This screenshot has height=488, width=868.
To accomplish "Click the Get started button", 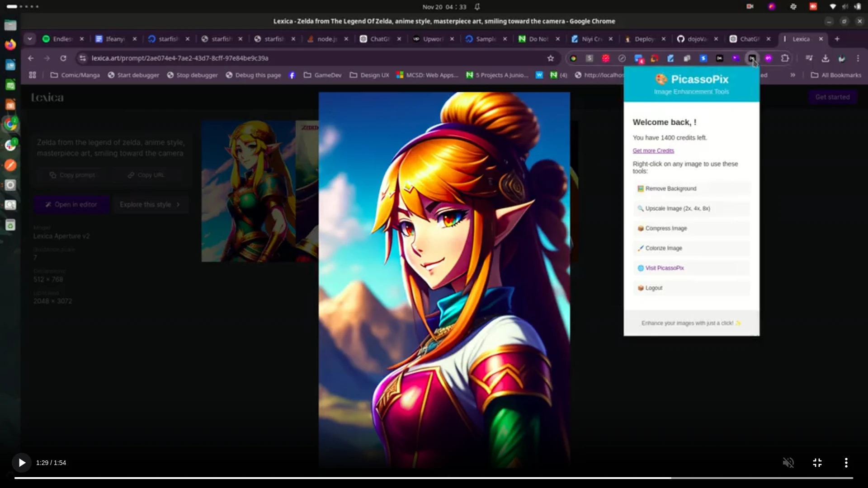I will point(832,97).
